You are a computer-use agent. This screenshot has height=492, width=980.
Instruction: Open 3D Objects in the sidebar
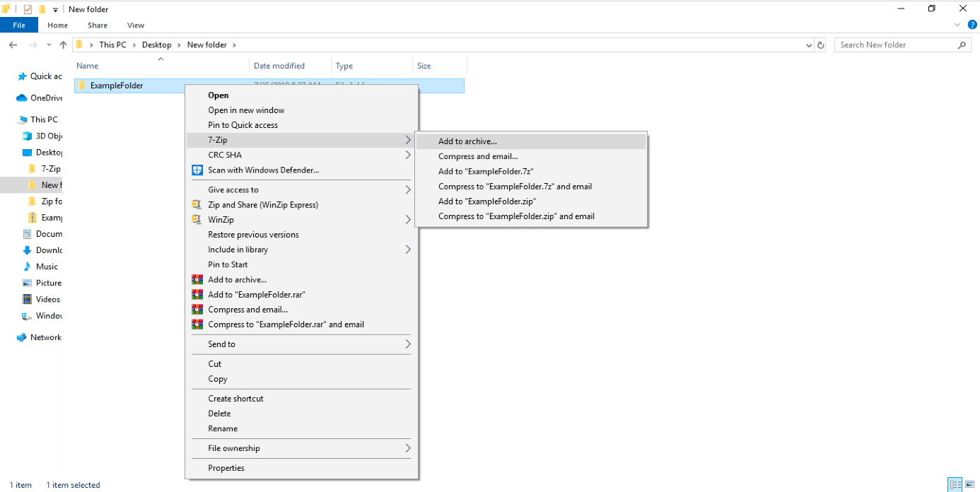click(x=43, y=136)
